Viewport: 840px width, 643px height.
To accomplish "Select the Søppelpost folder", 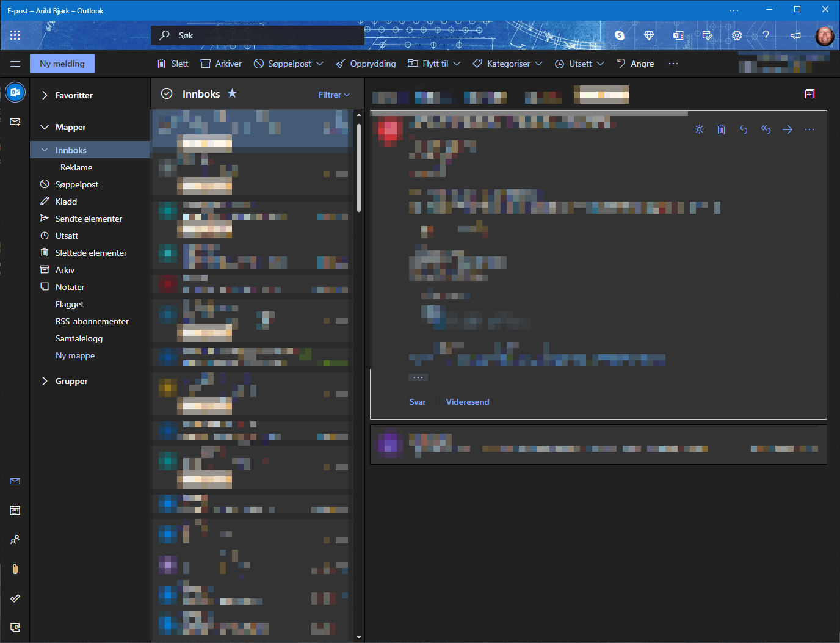I will click(x=77, y=184).
